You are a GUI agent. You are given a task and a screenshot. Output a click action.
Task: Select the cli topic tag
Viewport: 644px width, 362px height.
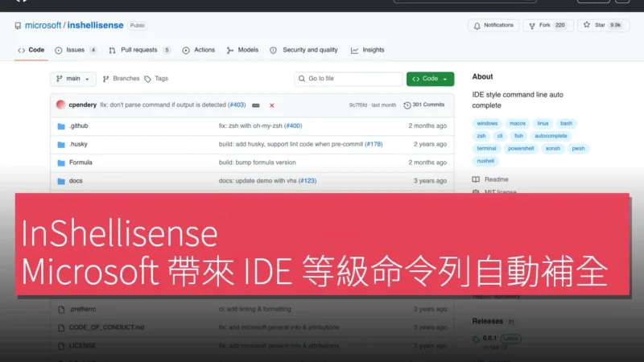(x=500, y=136)
